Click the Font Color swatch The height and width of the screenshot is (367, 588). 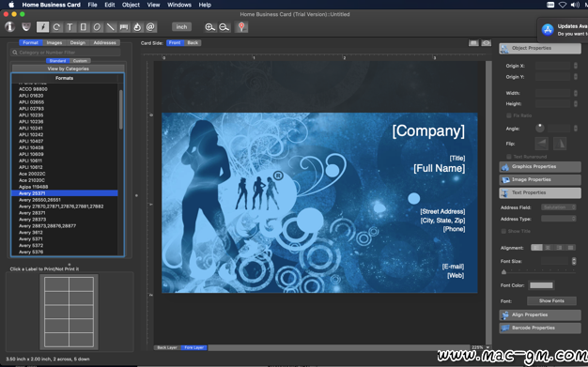[x=541, y=285]
